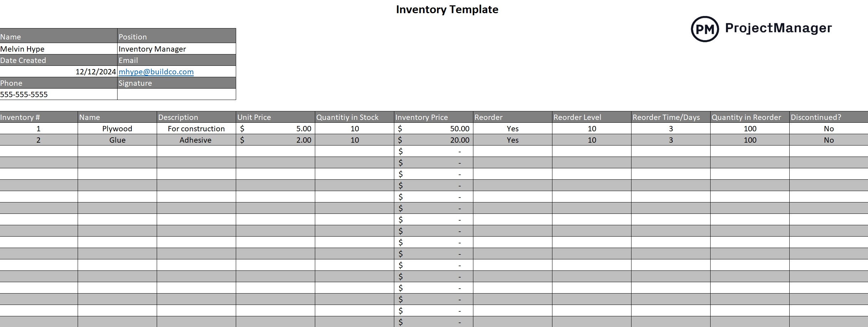868x327 pixels.
Task: Click the $50.00 inventory price cell
Action: pos(433,128)
